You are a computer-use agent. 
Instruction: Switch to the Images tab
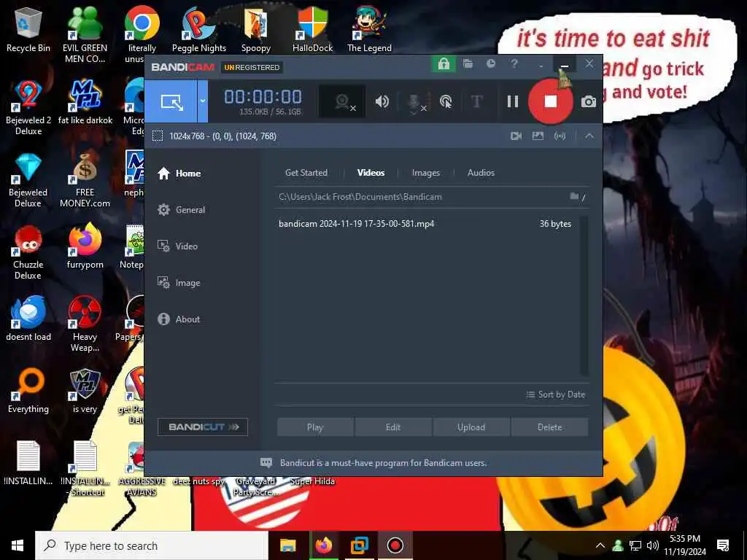tap(426, 173)
